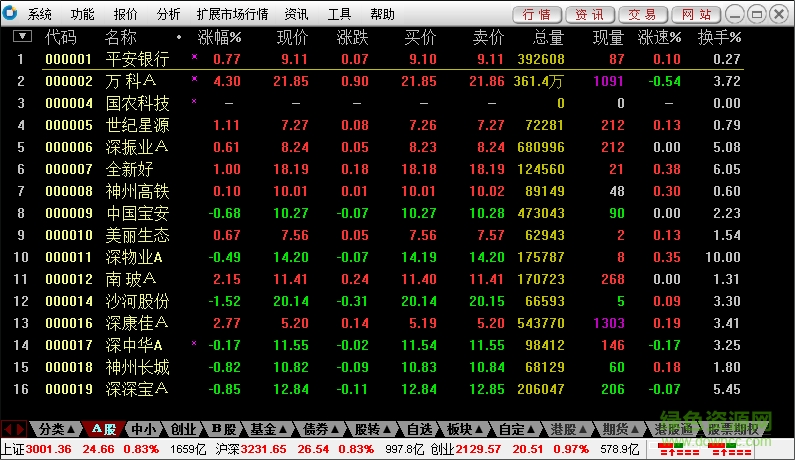This screenshot has height=460, width=795.
Task: Click the application logo icon
Action: click(x=9, y=13)
